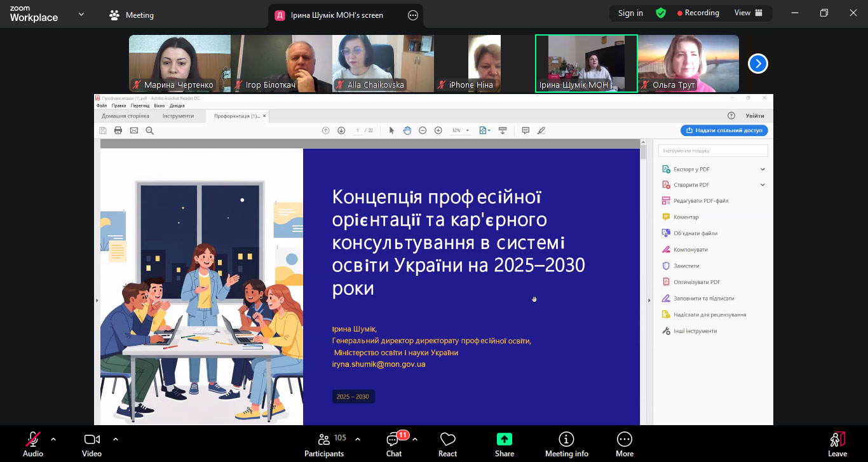This screenshot has width=868, height=462.
Task: Click the Sign in button
Action: pyautogui.click(x=630, y=13)
